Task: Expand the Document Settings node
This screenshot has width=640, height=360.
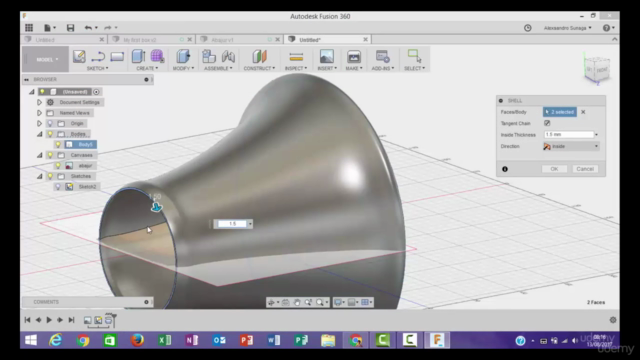Action: [39, 102]
